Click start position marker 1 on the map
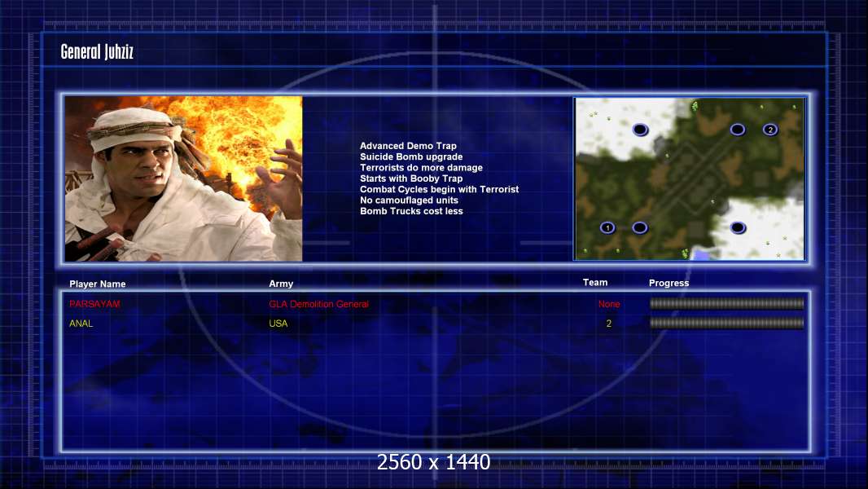 click(x=607, y=227)
